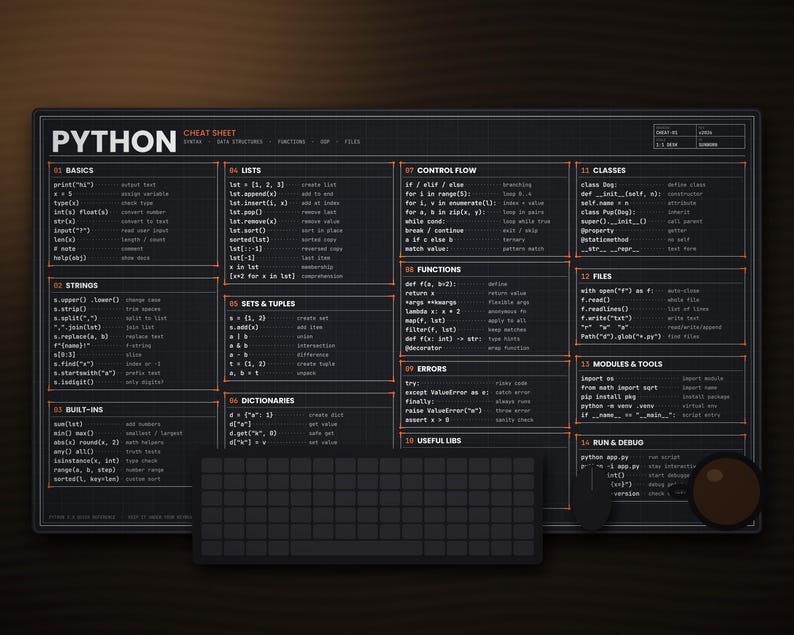
Task: Click the d.get("k", 0) line
Action: point(253,433)
